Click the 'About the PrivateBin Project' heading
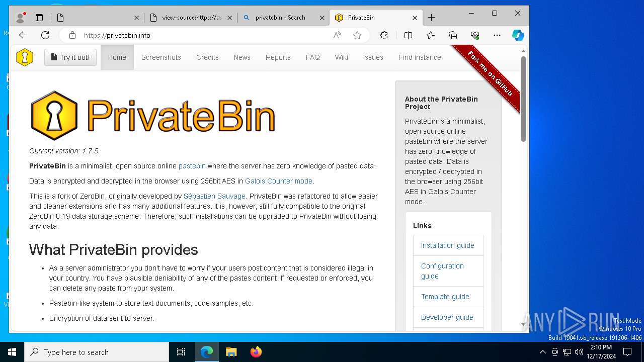Image resolution: width=644 pixels, height=362 pixels. (x=441, y=103)
